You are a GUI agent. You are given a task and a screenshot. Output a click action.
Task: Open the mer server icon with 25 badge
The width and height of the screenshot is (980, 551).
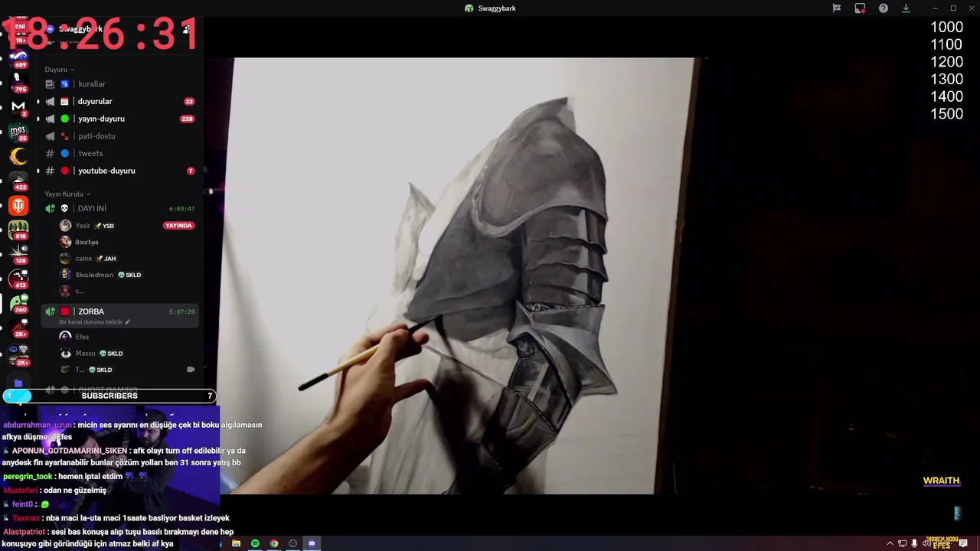pos(18,132)
